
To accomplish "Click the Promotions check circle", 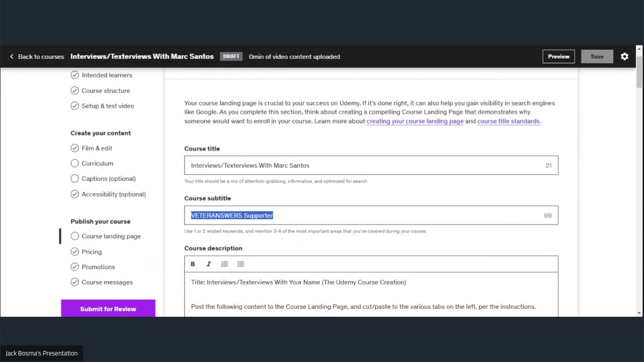I will coord(75,267).
